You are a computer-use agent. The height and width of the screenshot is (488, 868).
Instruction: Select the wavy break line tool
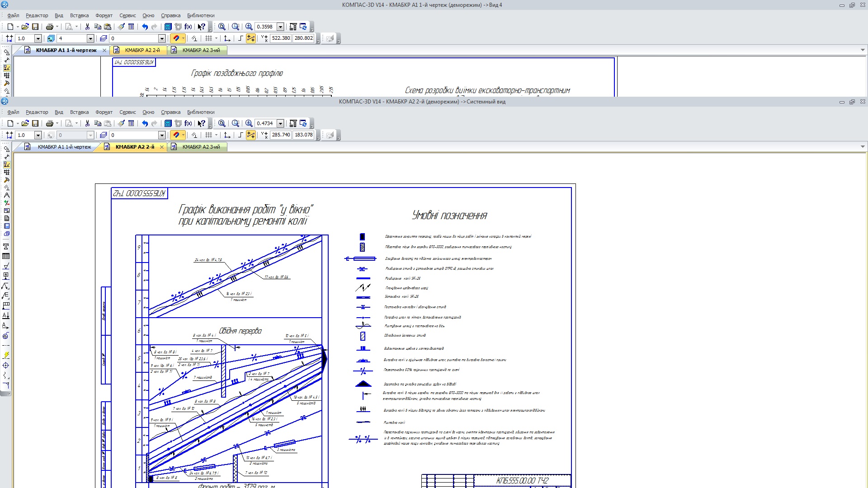point(6,375)
